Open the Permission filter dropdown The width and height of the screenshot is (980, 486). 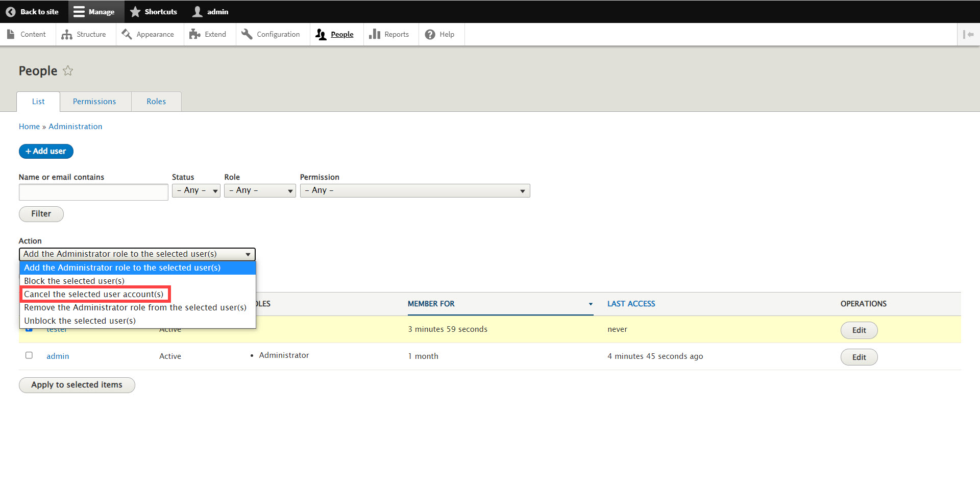pyautogui.click(x=414, y=190)
